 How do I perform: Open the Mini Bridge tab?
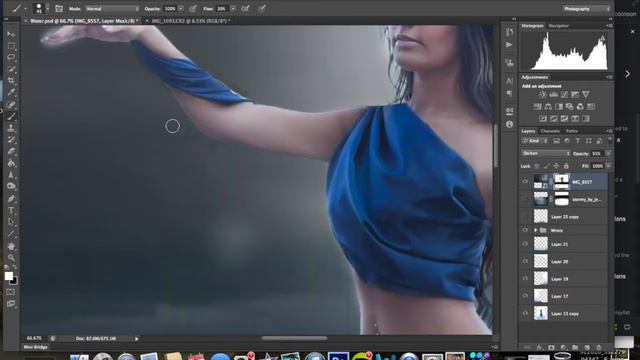click(x=36, y=347)
